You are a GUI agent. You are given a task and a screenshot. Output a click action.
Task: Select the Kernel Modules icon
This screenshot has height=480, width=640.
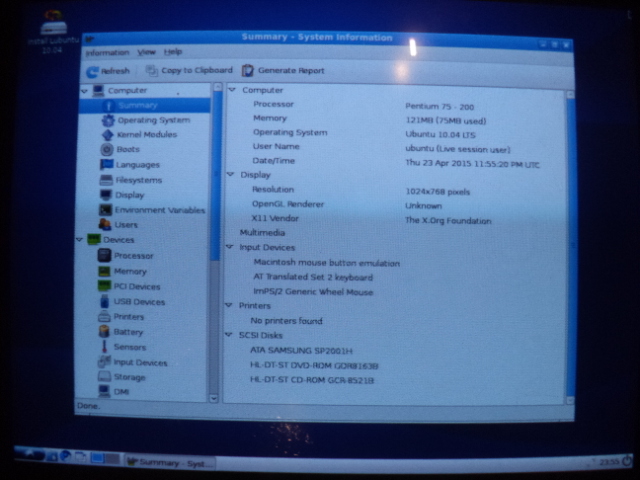[109, 135]
